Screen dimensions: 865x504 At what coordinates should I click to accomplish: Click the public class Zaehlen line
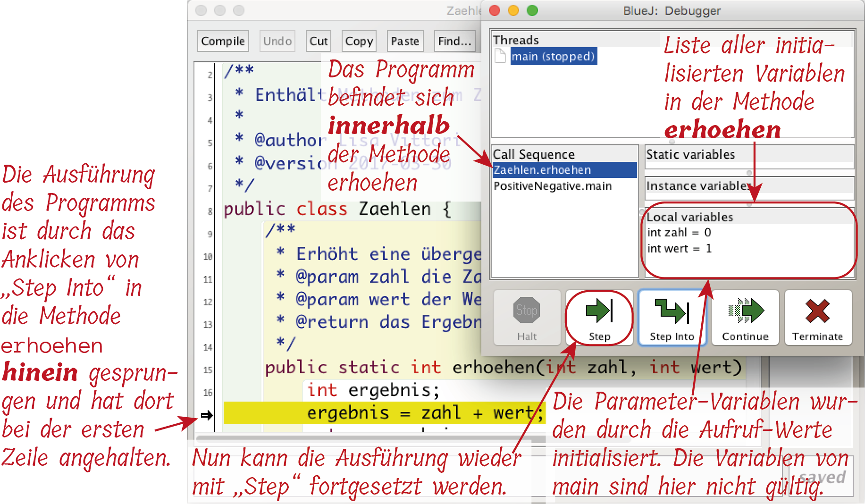tap(337, 209)
